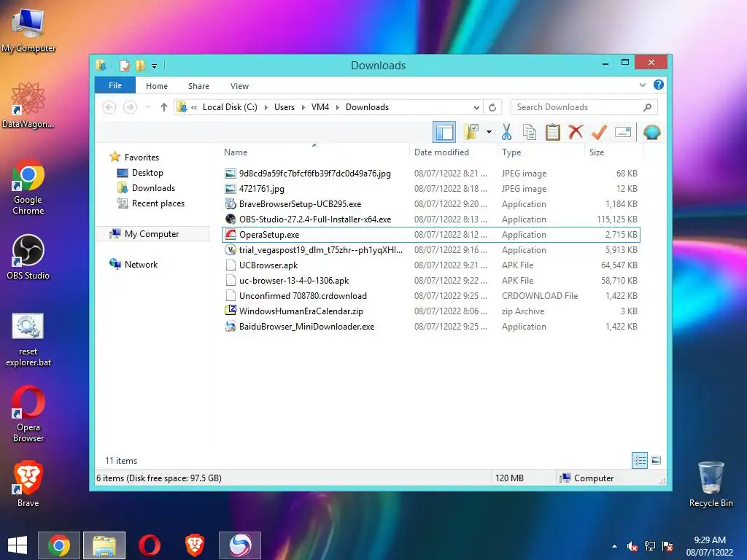The height and width of the screenshot is (560, 747).
Task: Click quick access new folder icon in title bar
Action: tap(140, 65)
